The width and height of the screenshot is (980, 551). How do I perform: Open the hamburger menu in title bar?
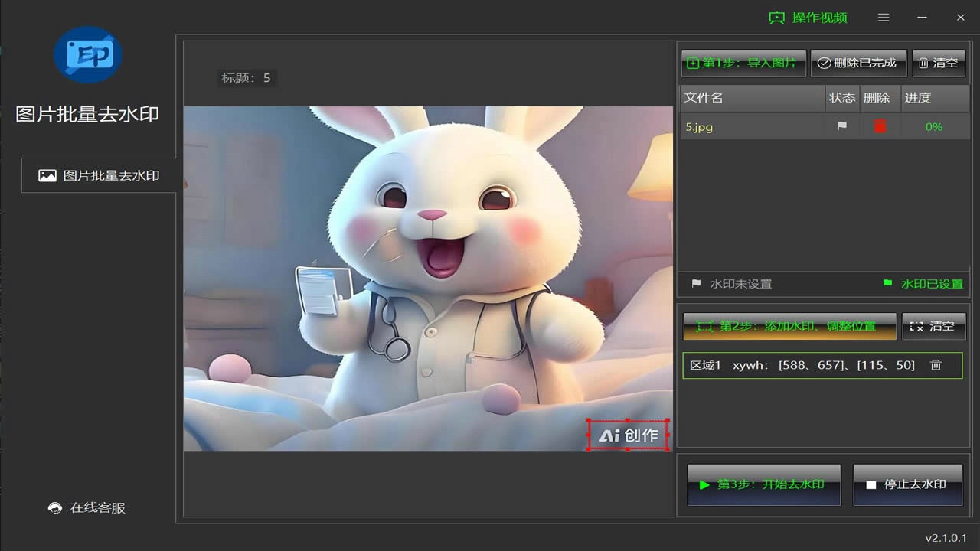pyautogui.click(x=884, y=18)
